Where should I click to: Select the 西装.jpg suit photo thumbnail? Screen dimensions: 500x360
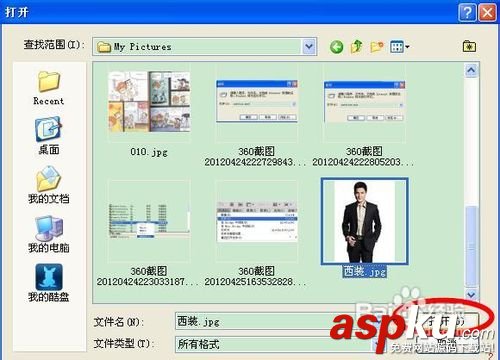point(364,221)
